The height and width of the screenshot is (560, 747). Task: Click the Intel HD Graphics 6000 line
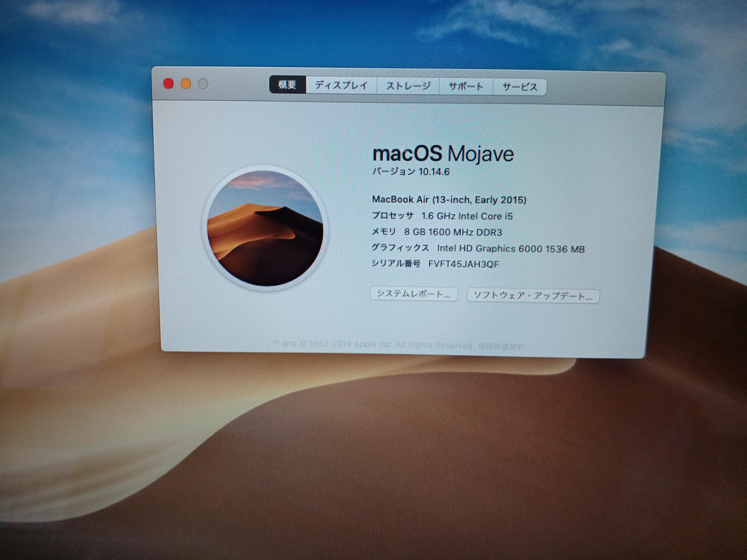pos(478,249)
